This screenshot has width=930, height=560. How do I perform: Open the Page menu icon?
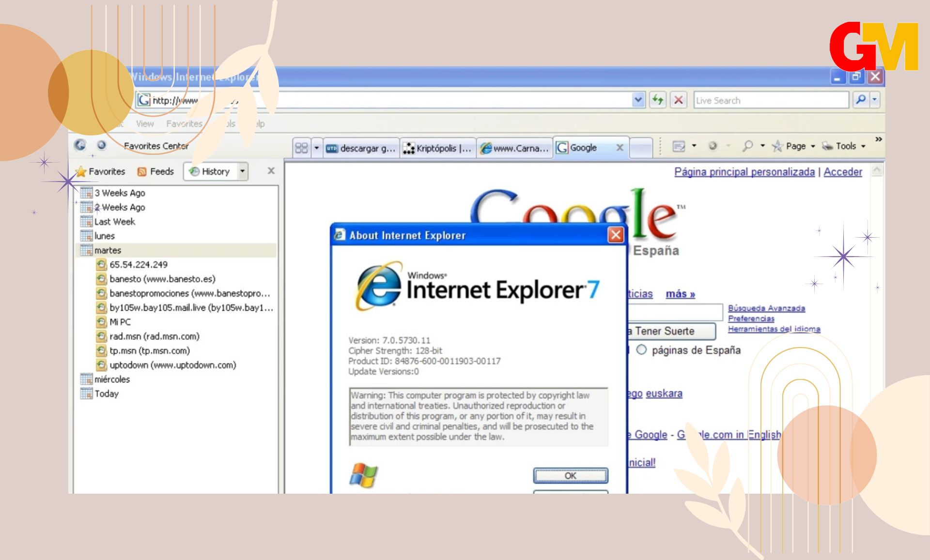click(777, 146)
